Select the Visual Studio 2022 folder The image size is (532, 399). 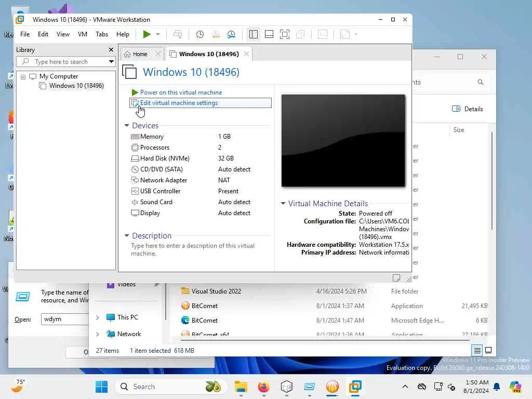point(216,291)
